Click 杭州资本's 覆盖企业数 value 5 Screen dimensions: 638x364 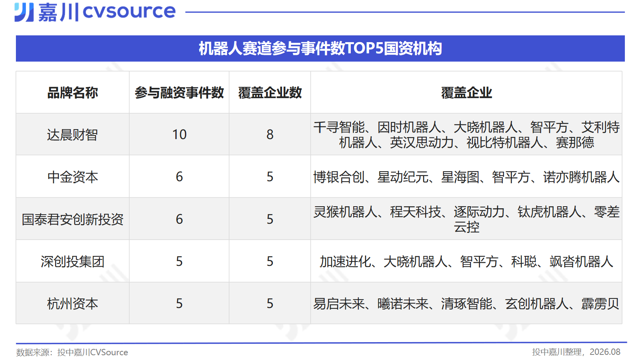[270, 304]
